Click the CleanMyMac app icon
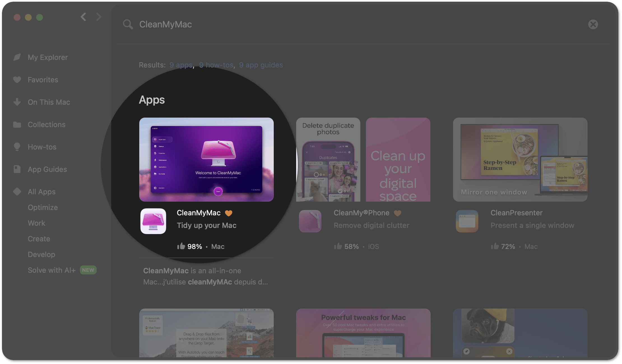622x364 pixels. tap(153, 221)
